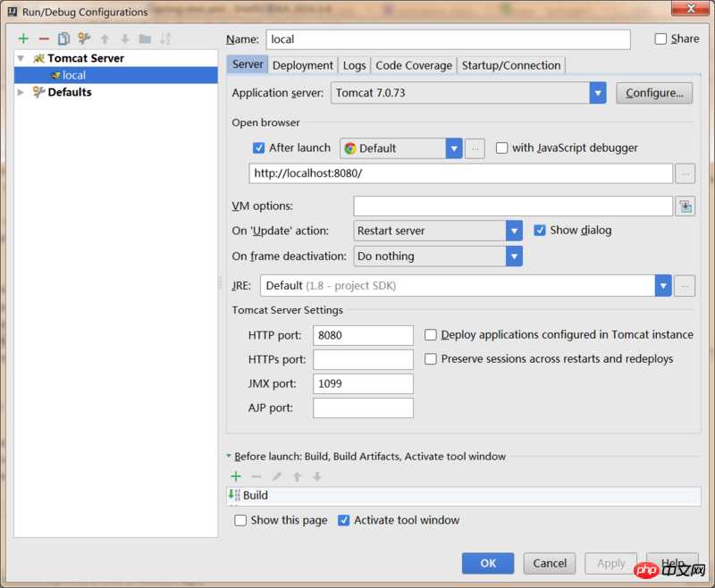Click the AJP port field

[x=363, y=408]
